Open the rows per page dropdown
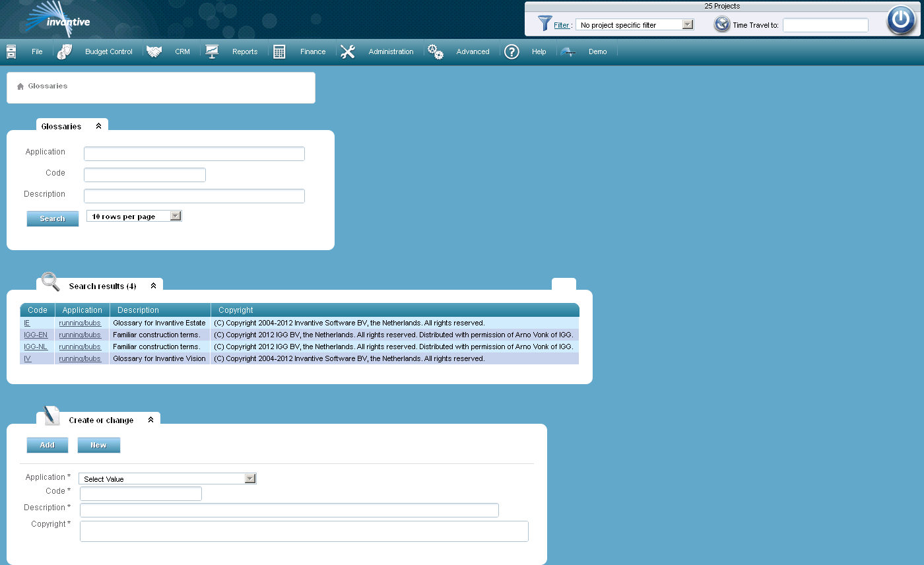 [x=175, y=216]
